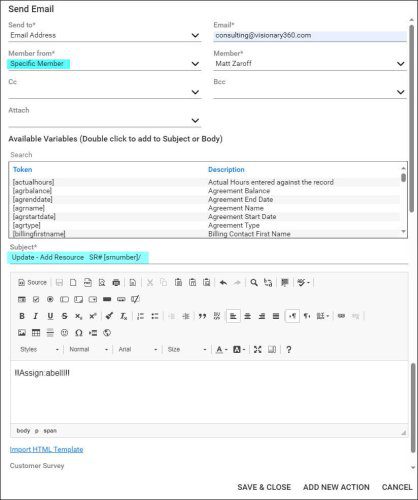The image size is (418, 500).
Task: Toggle Italic formatting
Action: tap(36, 316)
